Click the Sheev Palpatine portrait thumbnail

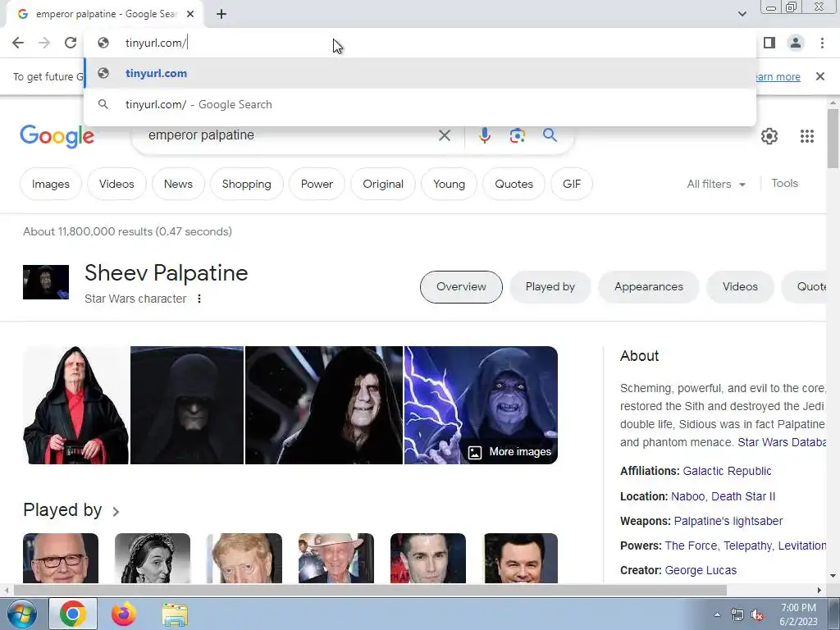46,282
